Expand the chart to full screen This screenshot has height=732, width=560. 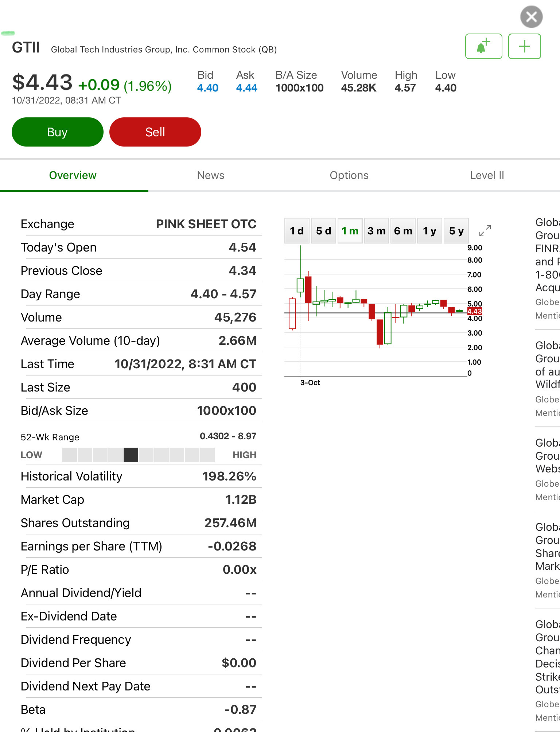point(485,230)
